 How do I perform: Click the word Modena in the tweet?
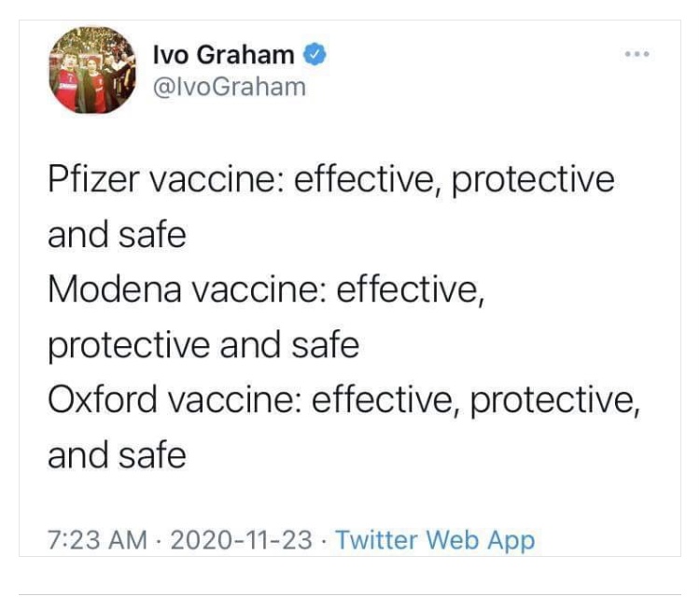click(115, 290)
